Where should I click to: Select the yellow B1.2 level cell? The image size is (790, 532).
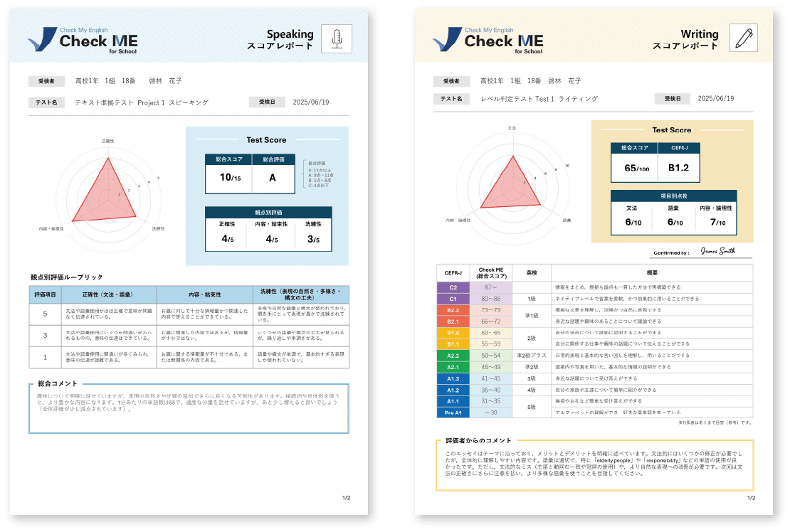pyautogui.click(x=453, y=333)
